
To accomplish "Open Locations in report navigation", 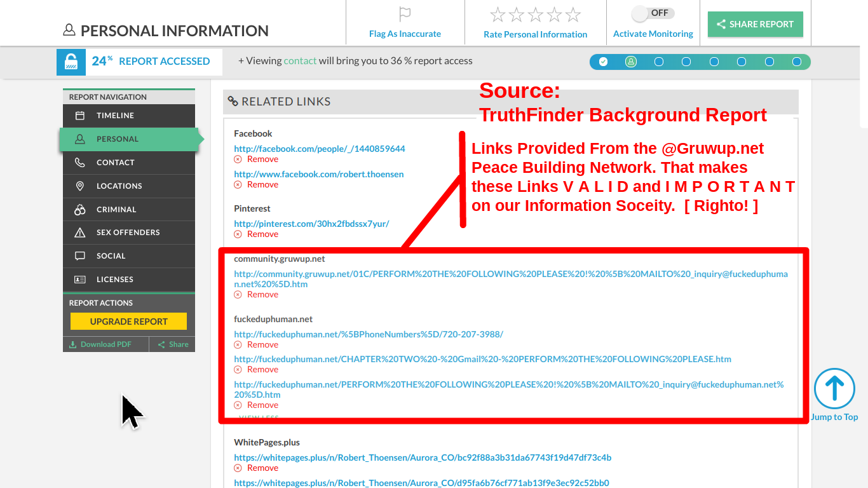I will [129, 186].
